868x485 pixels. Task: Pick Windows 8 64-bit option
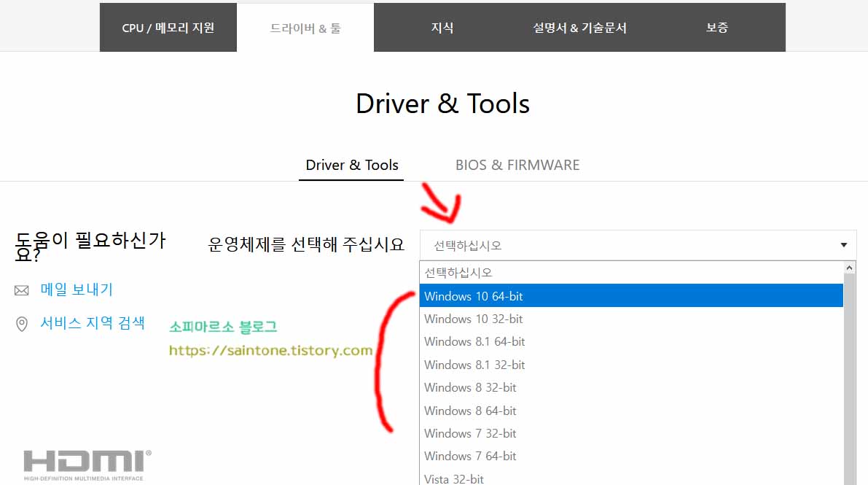pyautogui.click(x=631, y=411)
